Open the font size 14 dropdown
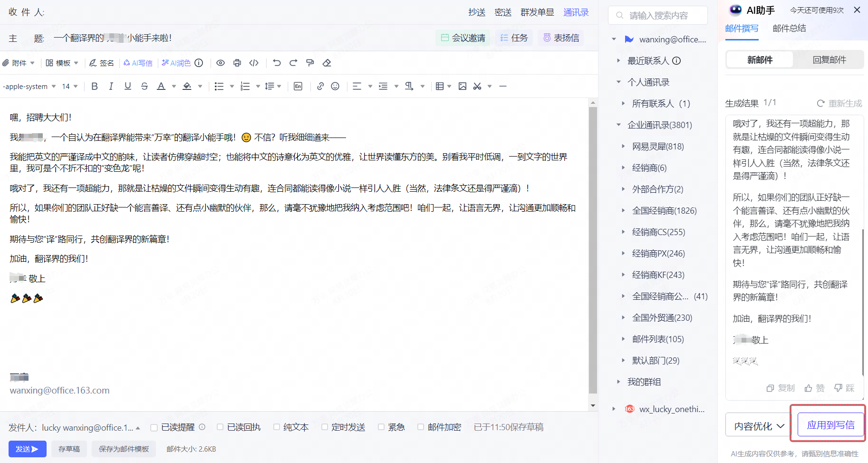The height and width of the screenshot is (463, 868). click(70, 86)
